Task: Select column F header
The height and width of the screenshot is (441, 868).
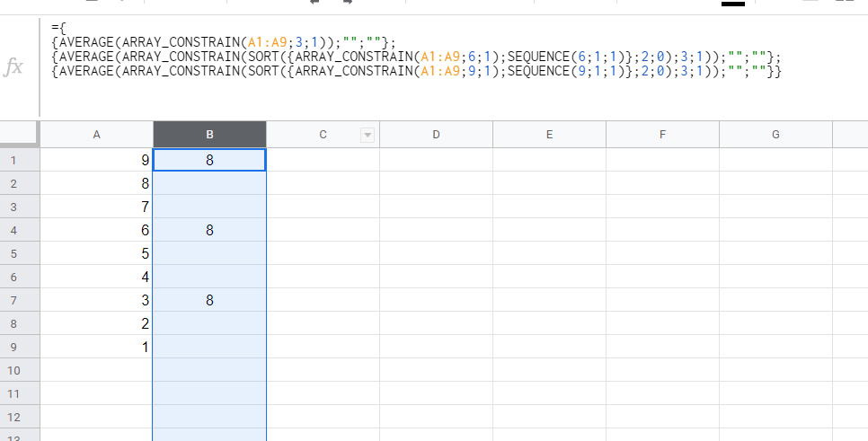Action: click(662, 135)
